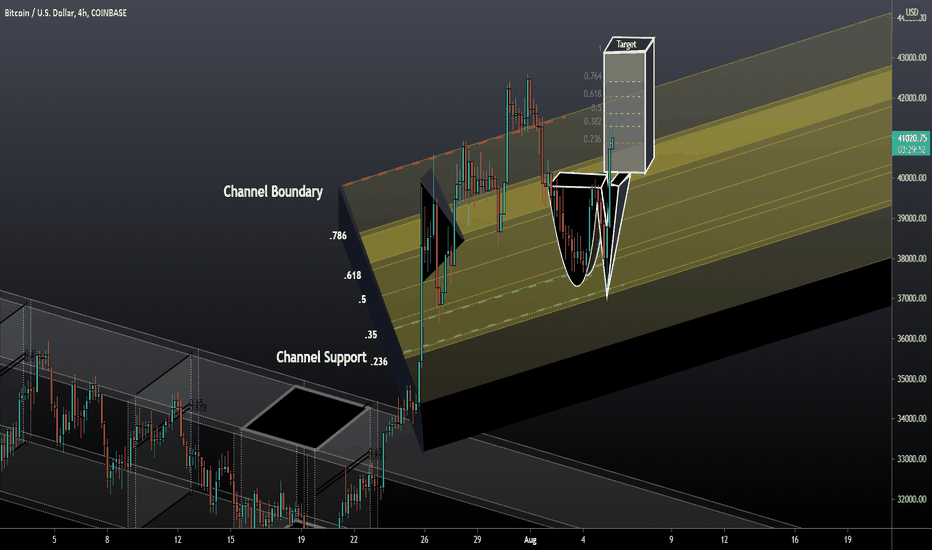This screenshot has width=932, height=550.
Task: Select the Channel Support text label
Action: click(321, 357)
